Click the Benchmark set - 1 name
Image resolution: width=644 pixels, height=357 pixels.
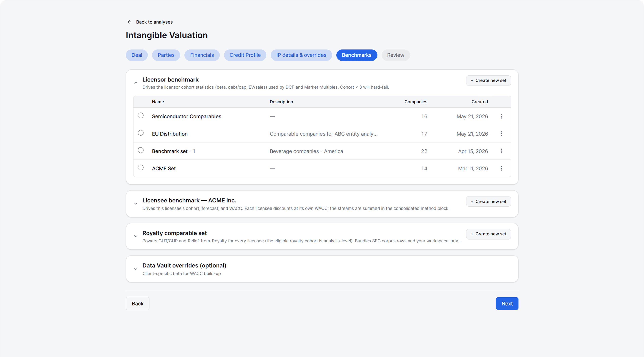pyautogui.click(x=174, y=151)
